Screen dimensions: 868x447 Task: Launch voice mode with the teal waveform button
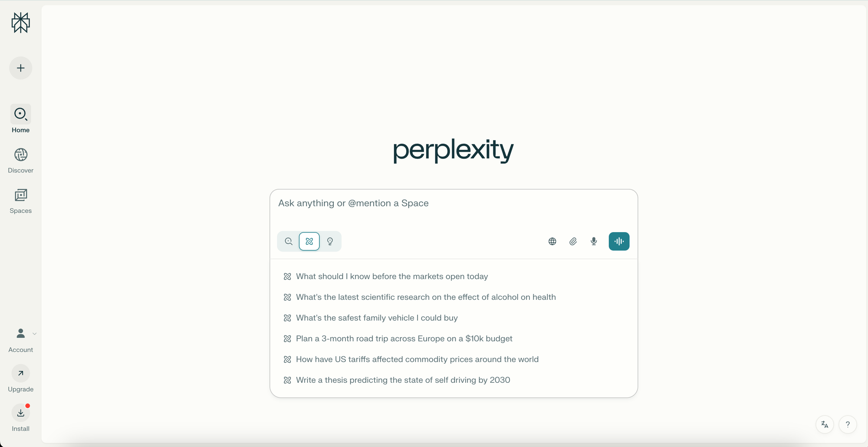pos(619,241)
